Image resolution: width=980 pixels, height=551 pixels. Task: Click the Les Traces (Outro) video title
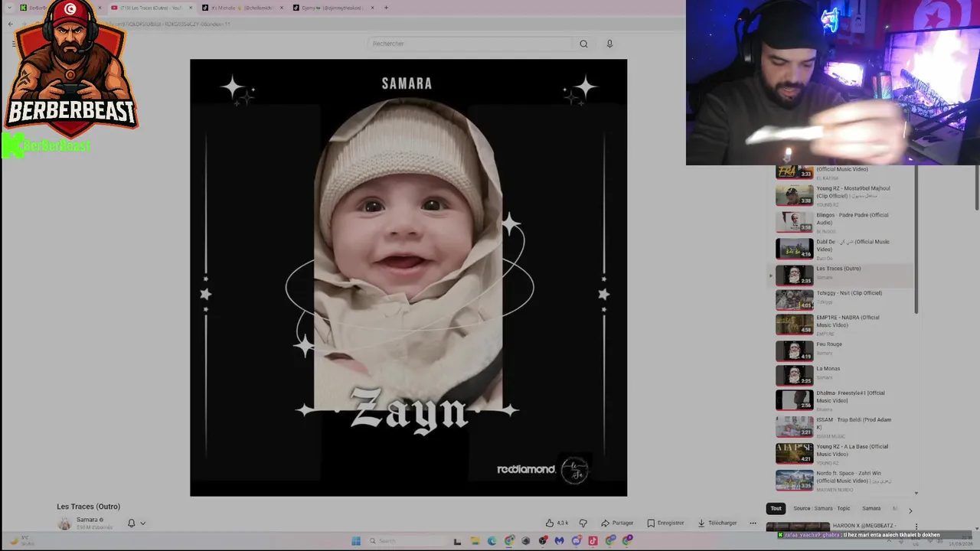88,507
